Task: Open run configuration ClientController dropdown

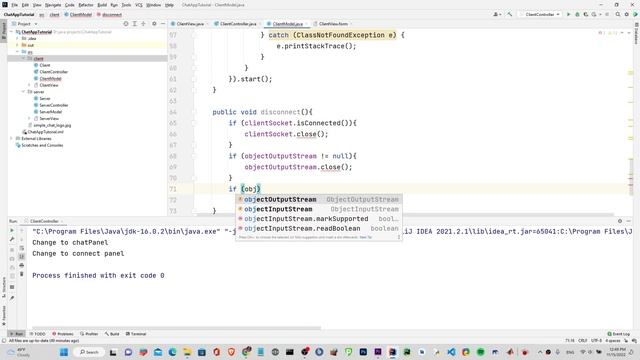Action: pos(540,14)
